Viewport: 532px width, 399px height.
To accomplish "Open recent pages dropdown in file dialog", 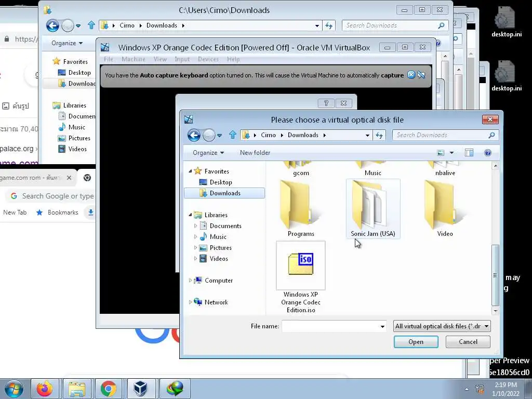I will pos(220,136).
